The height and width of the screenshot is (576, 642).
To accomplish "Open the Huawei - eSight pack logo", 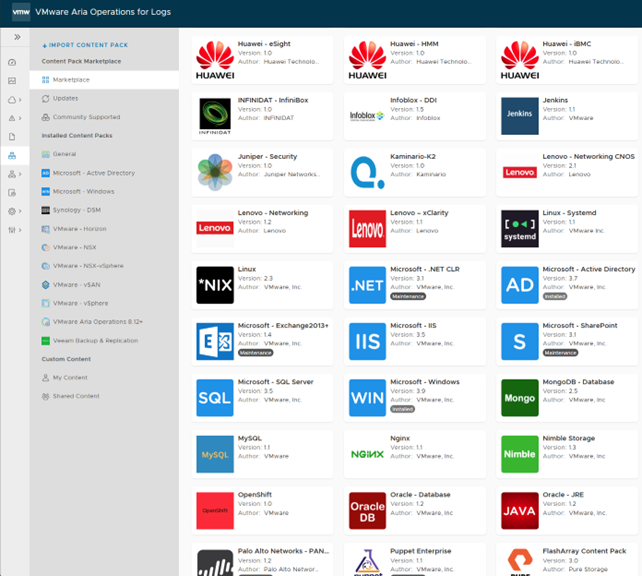I will pyautogui.click(x=215, y=60).
